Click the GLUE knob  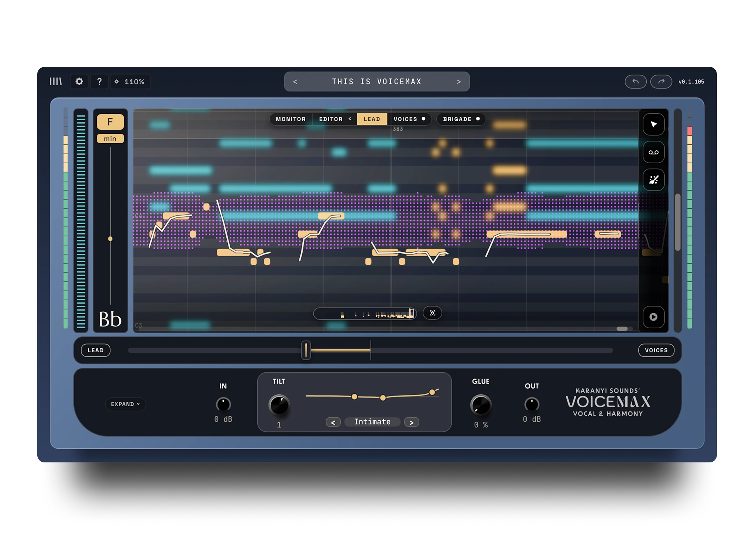(x=481, y=405)
